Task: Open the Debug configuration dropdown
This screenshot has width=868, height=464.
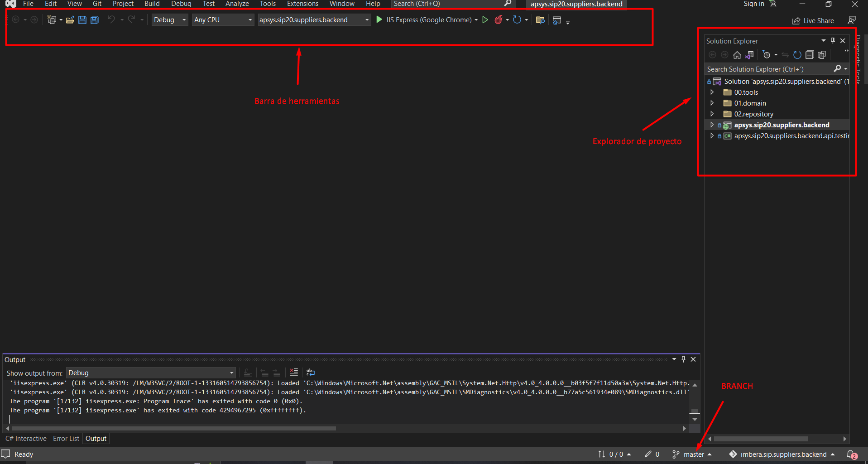Action: click(170, 20)
